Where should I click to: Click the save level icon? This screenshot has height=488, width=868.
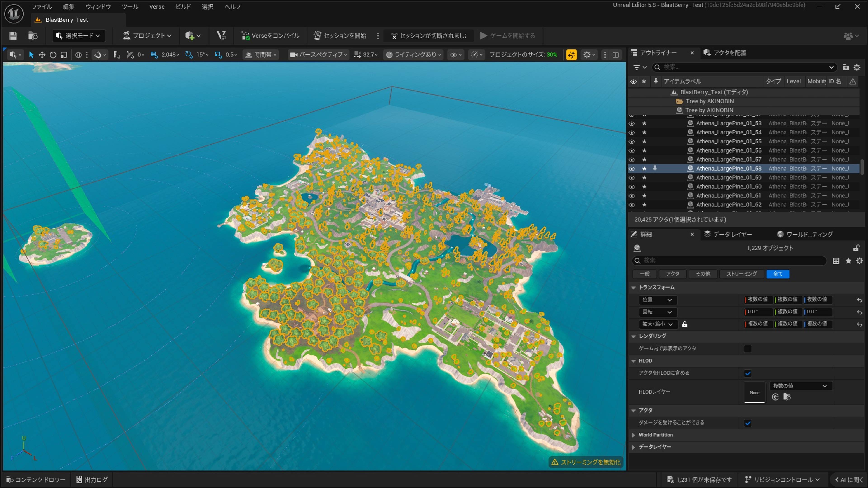13,36
